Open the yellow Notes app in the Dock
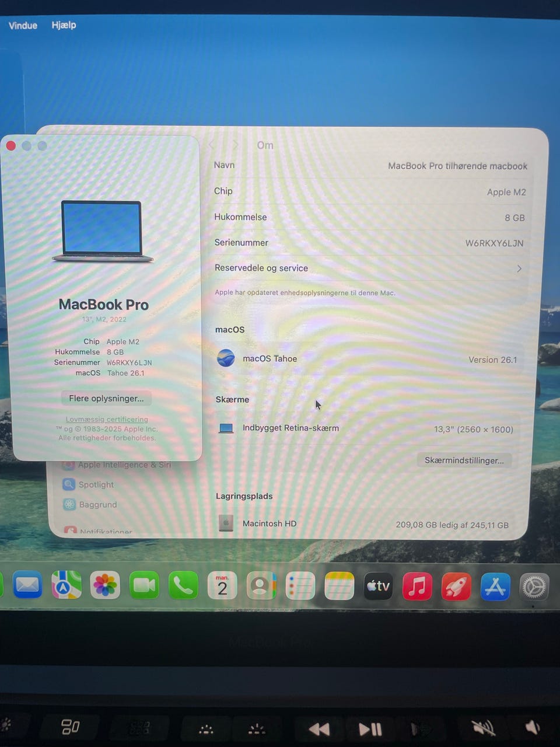The width and height of the screenshot is (560, 747). [x=339, y=585]
